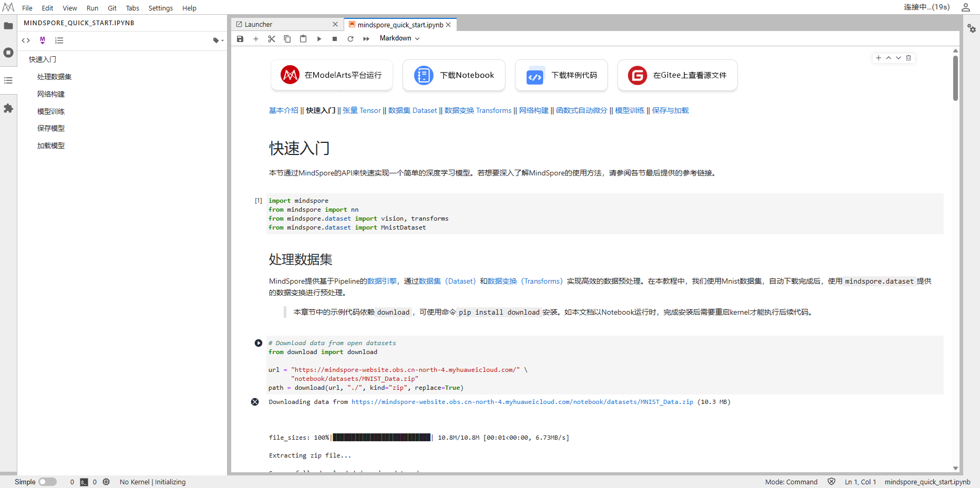Open extension manager puzzle icon
The height and width of the screenshot is (488, 980).
click(8, 108)
